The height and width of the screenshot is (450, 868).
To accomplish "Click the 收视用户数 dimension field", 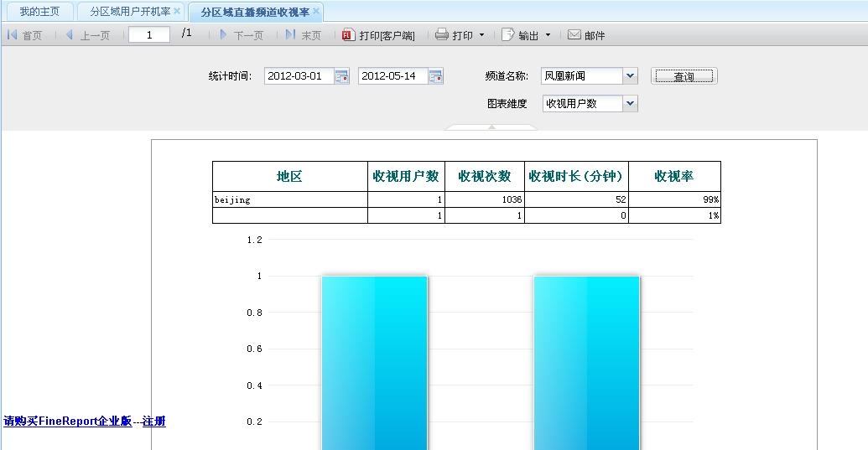I will tap(583, 103).
